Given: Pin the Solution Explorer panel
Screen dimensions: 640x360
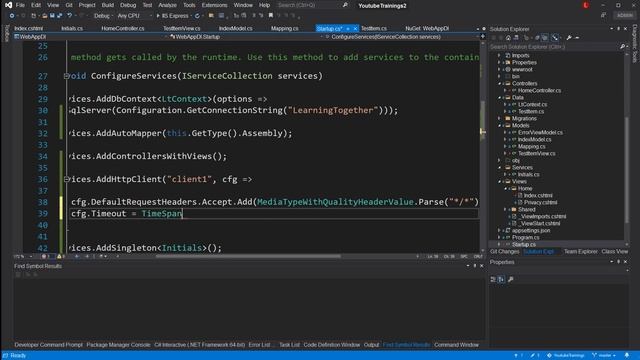Looking at the screenshot, I should click(618, 29).
